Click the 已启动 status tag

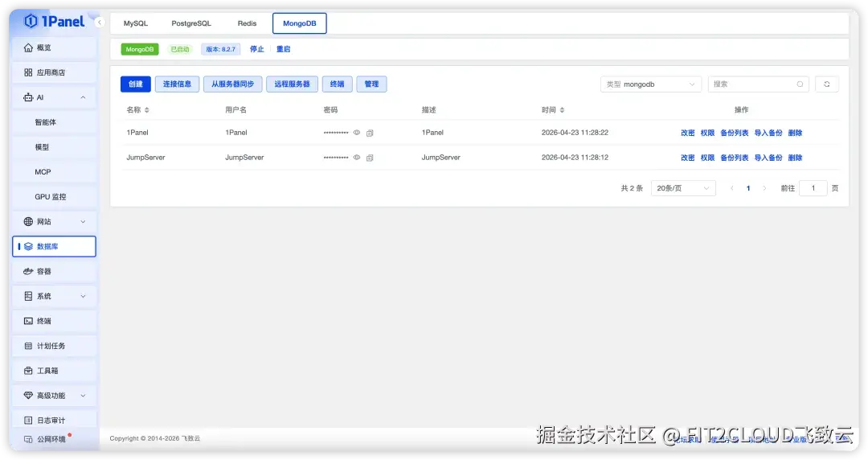click(180, 49)
